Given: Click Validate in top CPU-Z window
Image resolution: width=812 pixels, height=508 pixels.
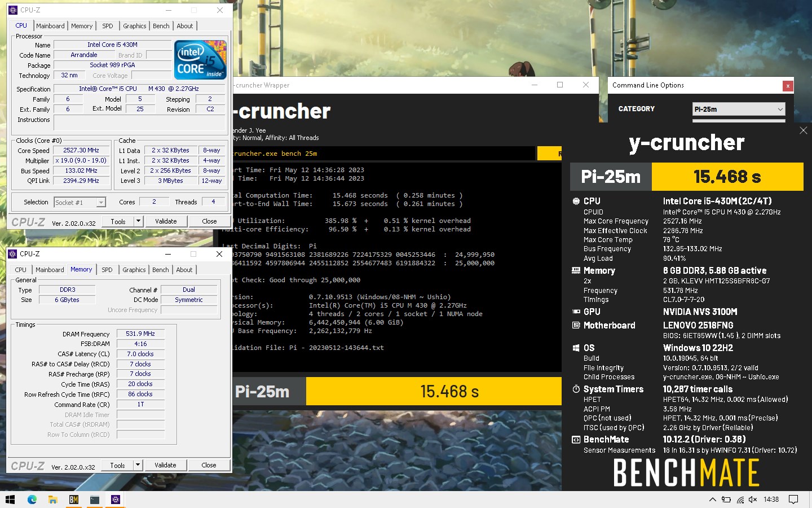Looking at the screenshot, I should pyautogui.click(x=166, y=221).
